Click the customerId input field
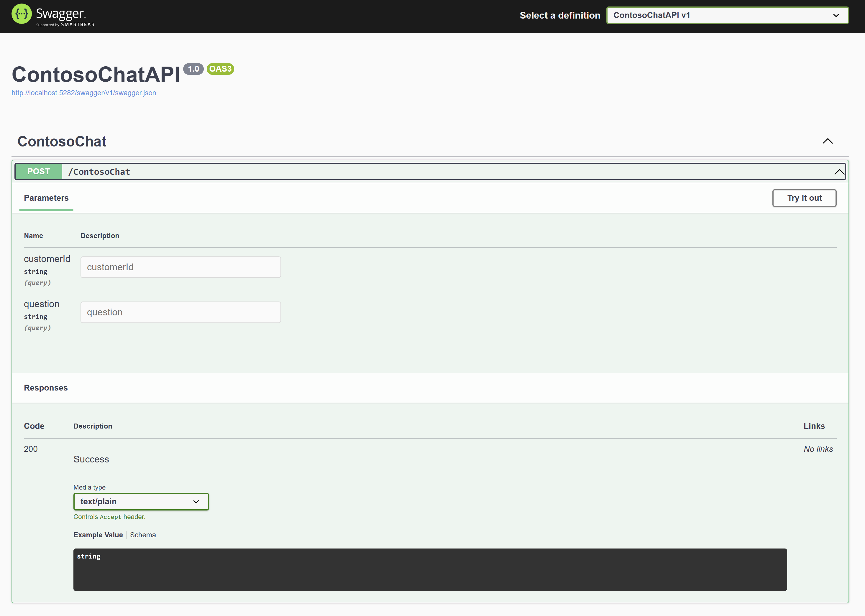 tap(180, 267)
